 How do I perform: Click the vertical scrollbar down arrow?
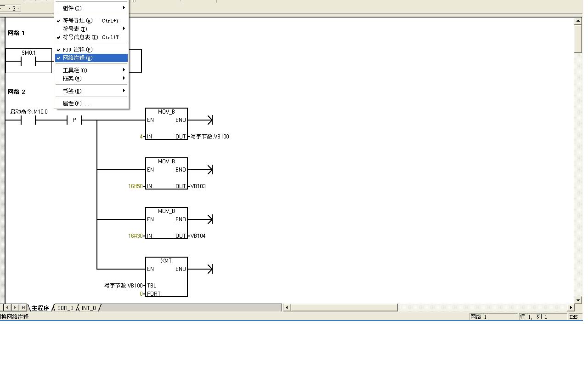578,300
